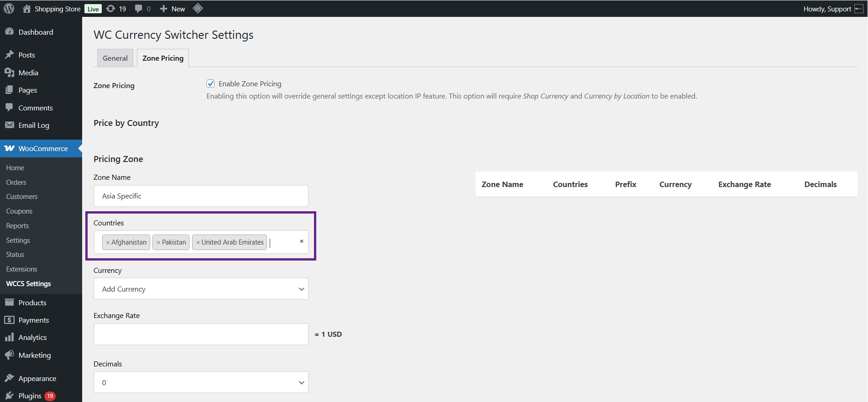Open WCCS Settings submenu item
The width and height of the screenshot is (868, 402).
click(x=28, y=284)
